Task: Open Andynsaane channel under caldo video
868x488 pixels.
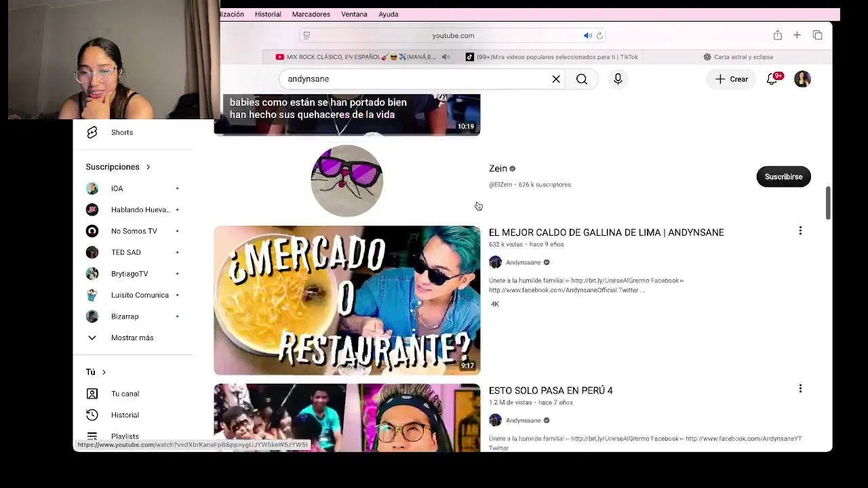Action: pyautogui.click(x=523, y=262)
